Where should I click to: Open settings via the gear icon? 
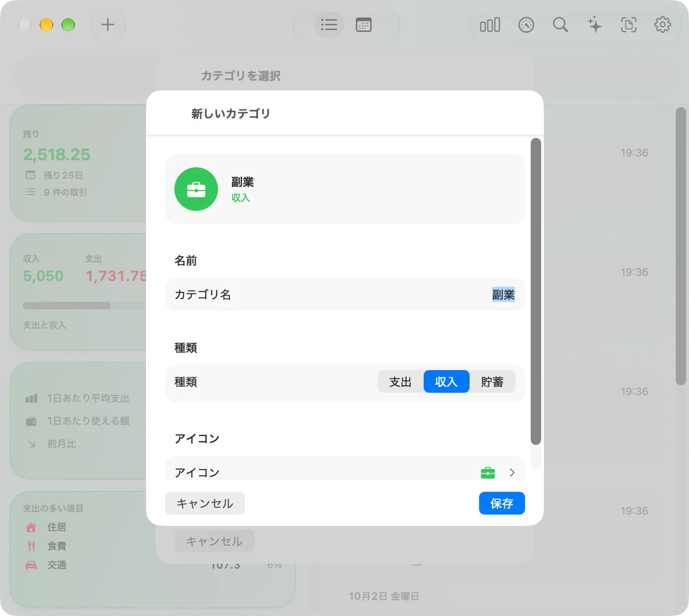coord(662,25)
